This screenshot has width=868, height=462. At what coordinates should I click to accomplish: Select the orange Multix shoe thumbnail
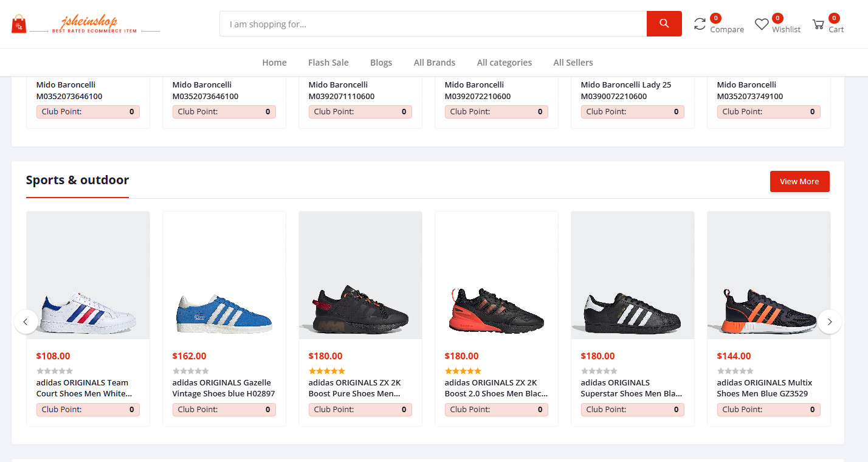(x=768, y=275)
